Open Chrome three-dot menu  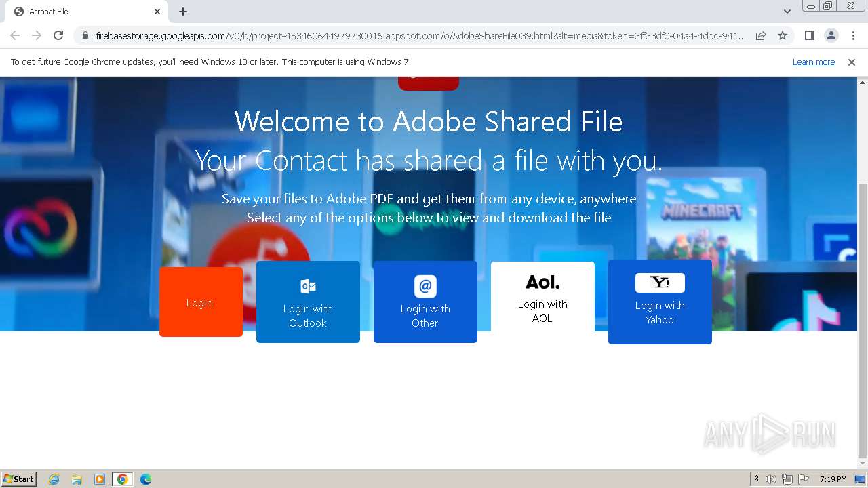point(853,35)
